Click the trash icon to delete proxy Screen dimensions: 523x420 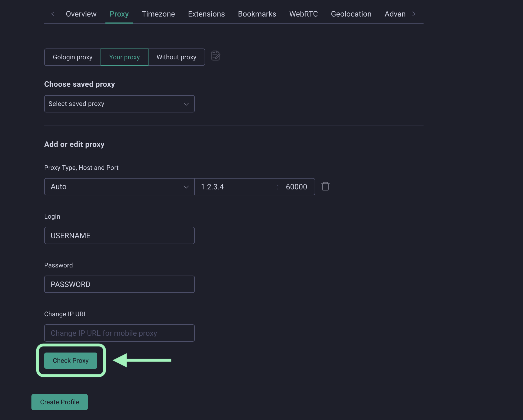[x=325, y=186]
